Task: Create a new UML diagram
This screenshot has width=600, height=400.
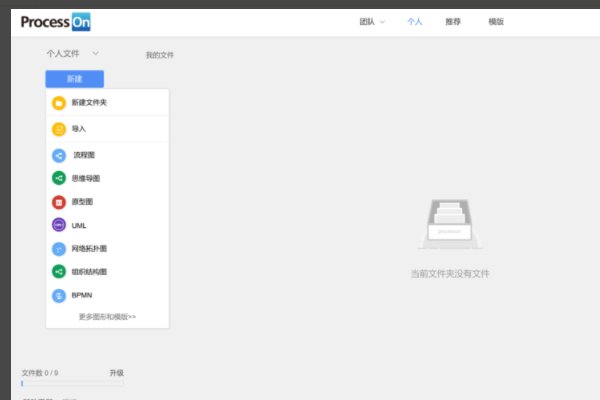Action: [108, 225]
